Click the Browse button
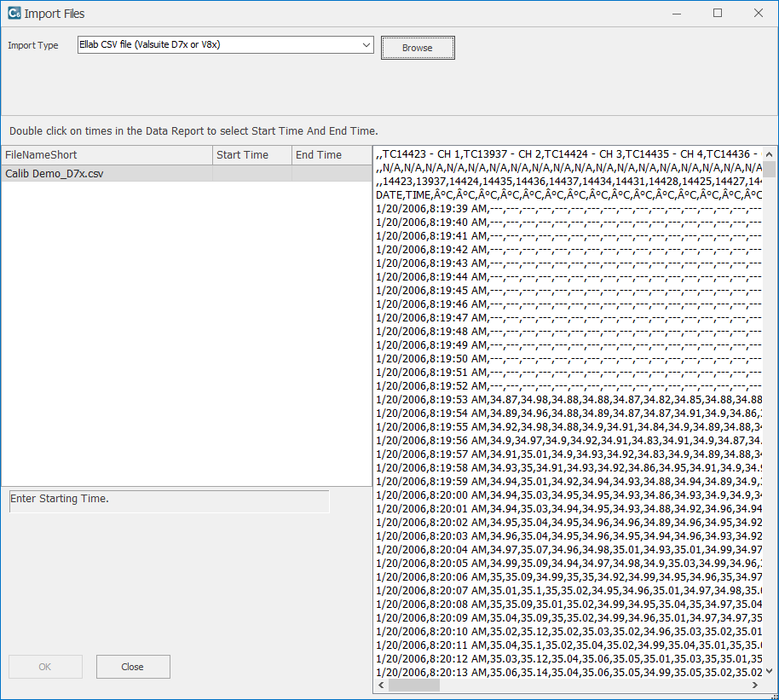 (418, 48)
